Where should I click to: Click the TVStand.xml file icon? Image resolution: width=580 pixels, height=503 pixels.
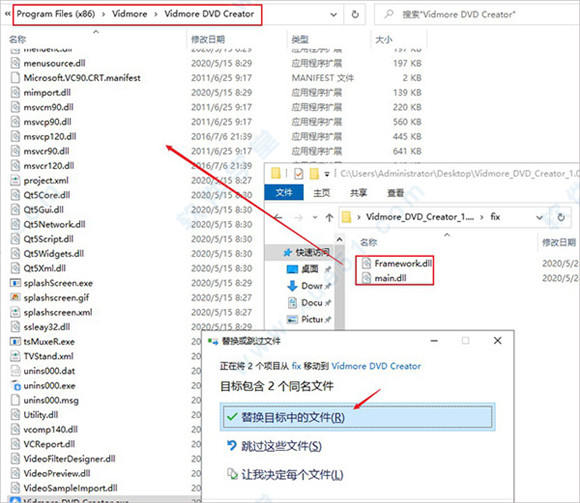15,356
